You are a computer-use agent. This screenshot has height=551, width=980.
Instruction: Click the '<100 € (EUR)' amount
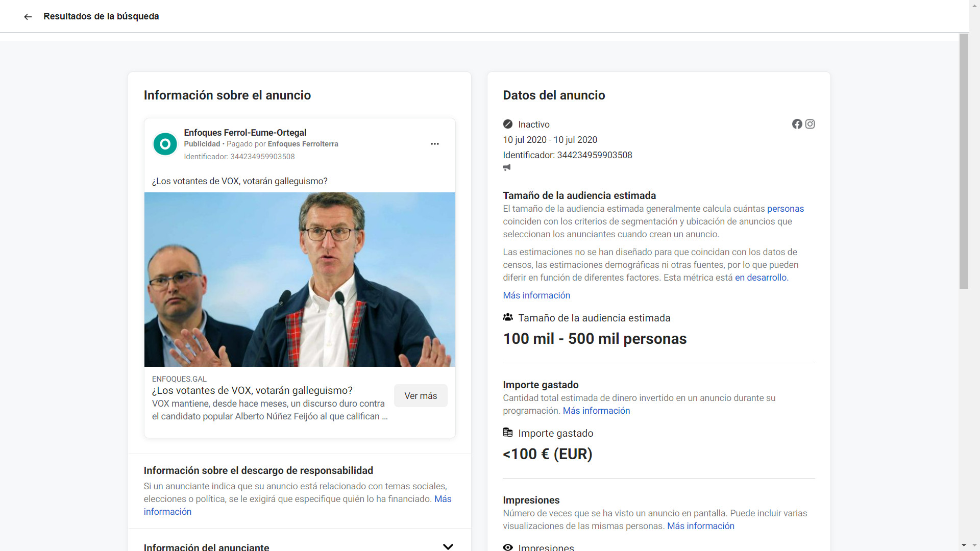coord(548,454)
